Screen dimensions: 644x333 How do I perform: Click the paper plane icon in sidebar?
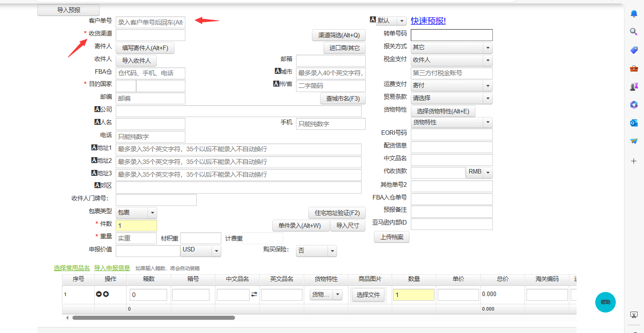click(x=634, y=141)
